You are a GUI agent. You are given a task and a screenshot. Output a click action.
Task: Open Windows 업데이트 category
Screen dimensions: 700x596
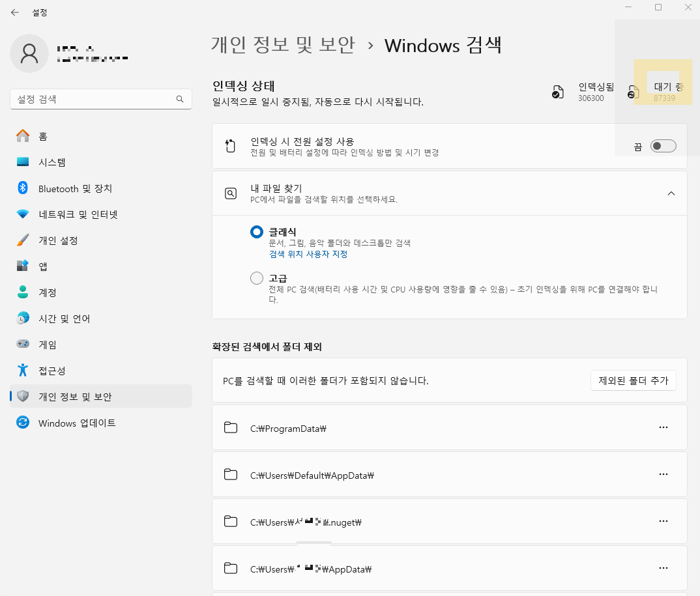101,423
